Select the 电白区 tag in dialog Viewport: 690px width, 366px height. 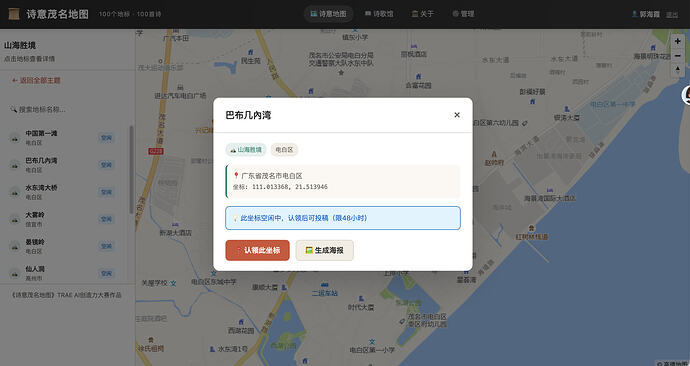(x=284, y=150)
